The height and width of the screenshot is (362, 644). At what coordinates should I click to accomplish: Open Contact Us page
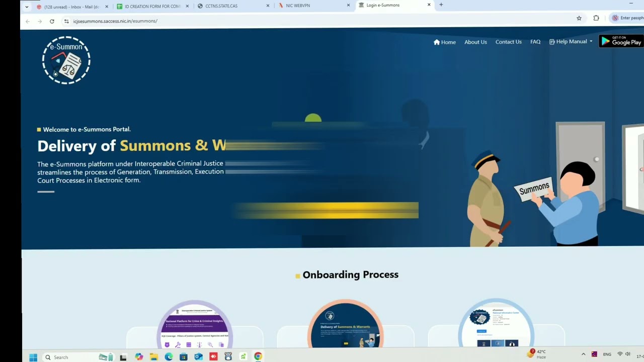pos(508,42)
